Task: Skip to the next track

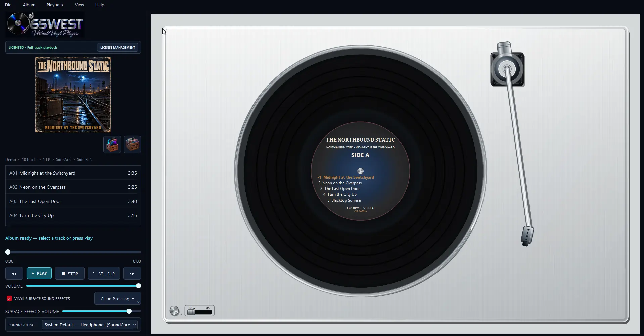Action: coord(132,274)
